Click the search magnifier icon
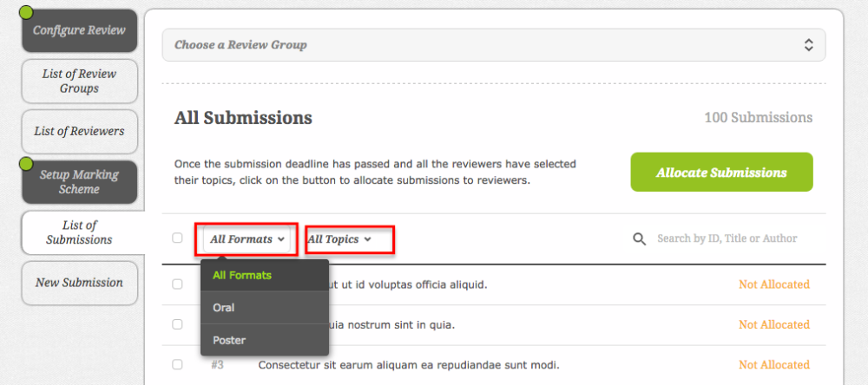Screen dimensions: 868x385 [640, 239]
